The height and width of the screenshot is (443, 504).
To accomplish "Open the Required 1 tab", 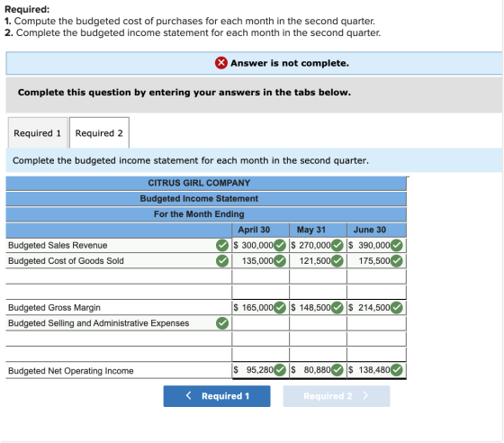I will tap(38, 132).
